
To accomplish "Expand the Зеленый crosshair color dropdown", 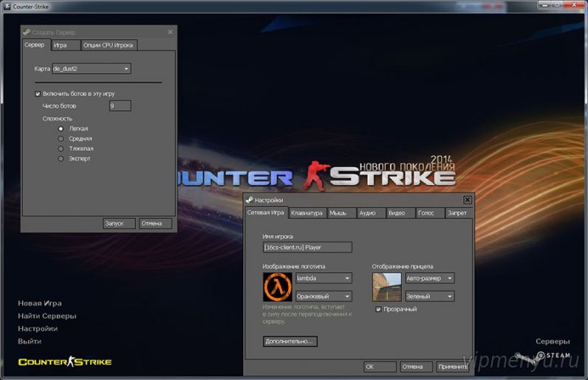I will pyautogui.click(x=430, y=296).
